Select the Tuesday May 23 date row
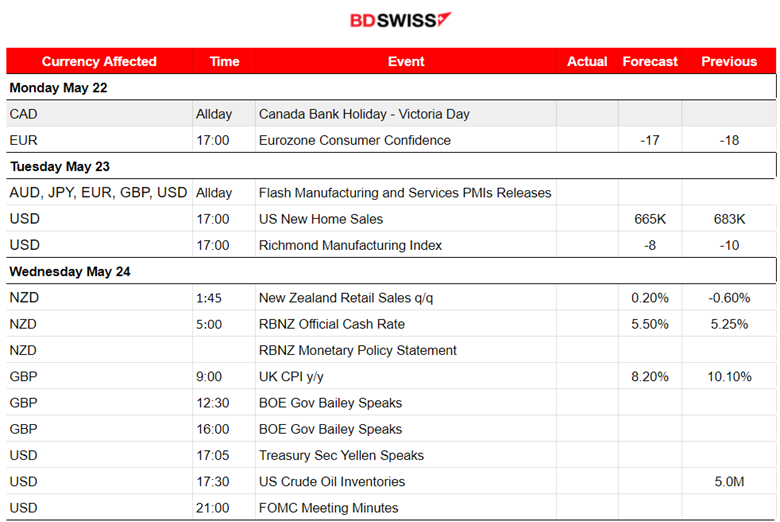Image resolution: width=780 pixels, height=522 pixels. pyautogui.click(x=60, y=166)
